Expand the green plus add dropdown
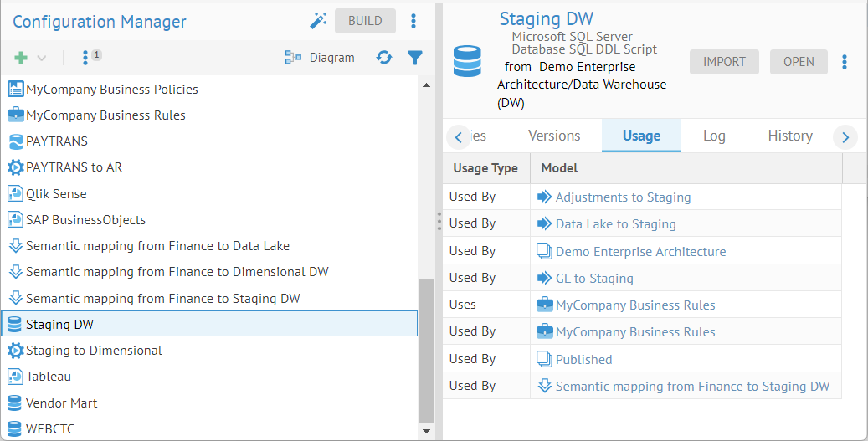Viewport: 868px width, 441px height. point(29,58)
